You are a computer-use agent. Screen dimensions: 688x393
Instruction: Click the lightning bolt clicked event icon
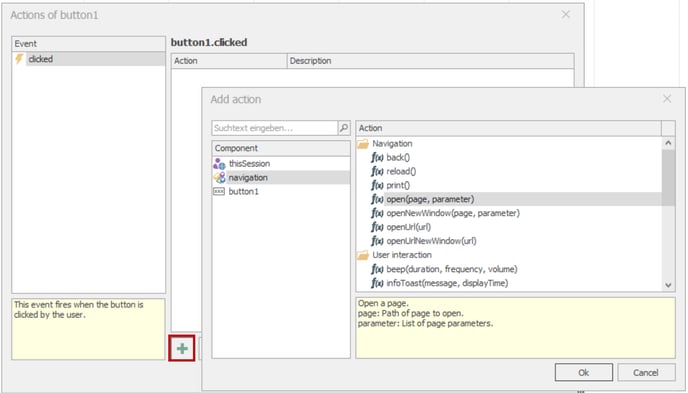click(x=19, y=59)
